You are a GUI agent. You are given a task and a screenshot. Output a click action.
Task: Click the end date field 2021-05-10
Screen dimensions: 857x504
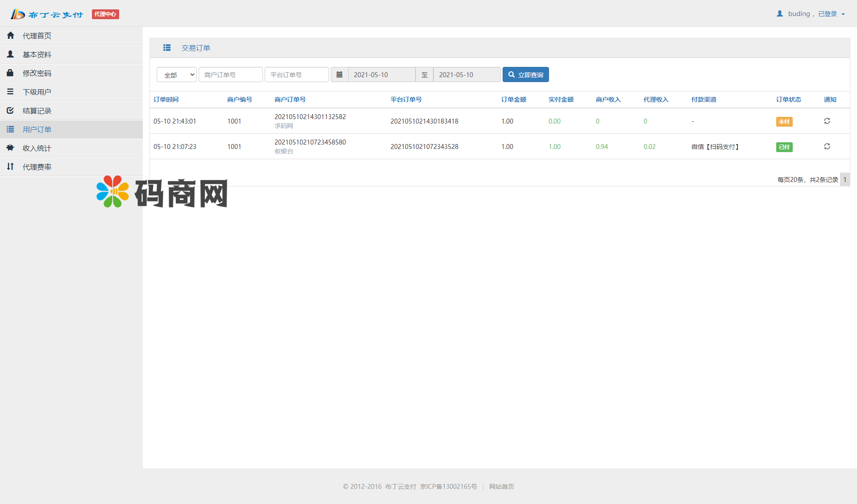pos(466,74)
